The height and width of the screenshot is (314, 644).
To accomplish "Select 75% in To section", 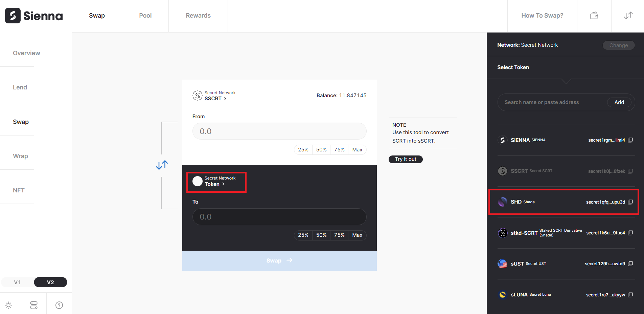I will pyautogui.click(x=339, y=235).
